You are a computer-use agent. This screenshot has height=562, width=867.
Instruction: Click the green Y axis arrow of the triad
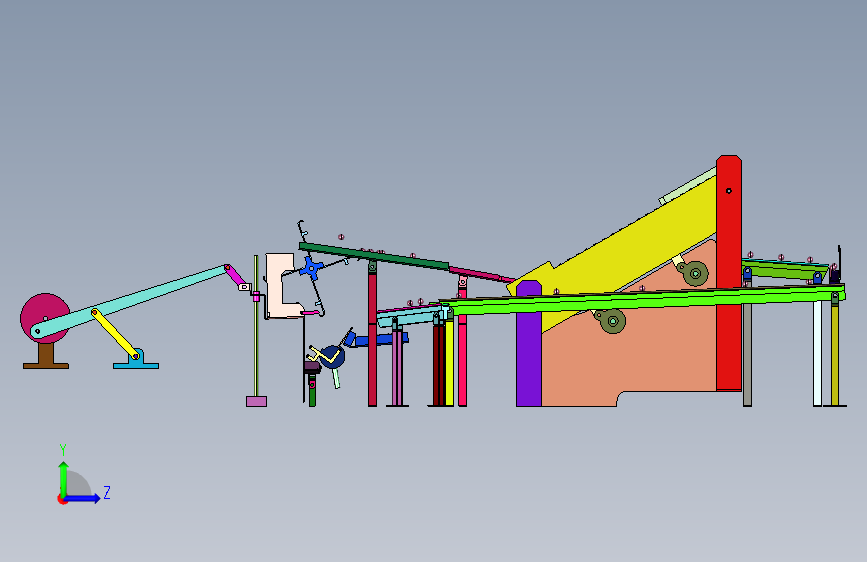[x=64, y=479]
